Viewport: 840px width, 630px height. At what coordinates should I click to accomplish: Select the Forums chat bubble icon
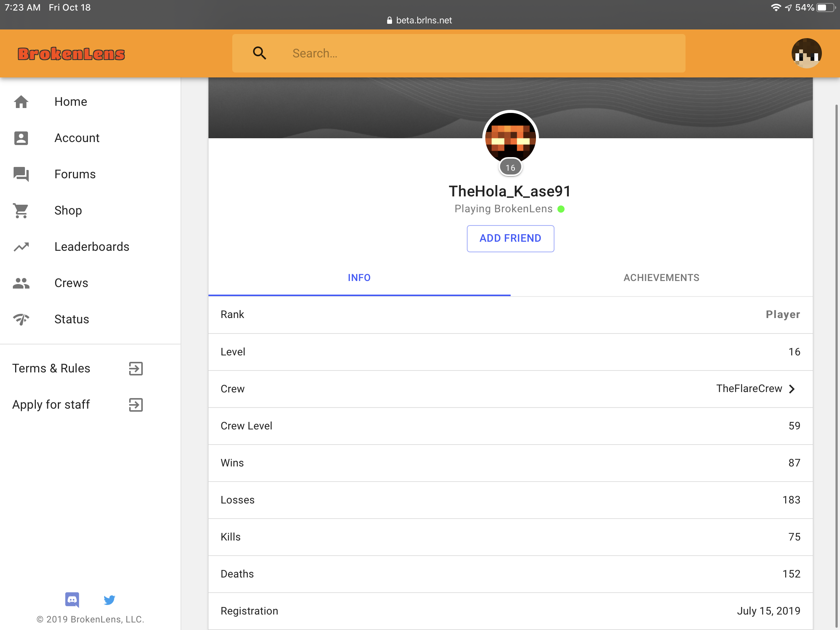click(21, 174)
